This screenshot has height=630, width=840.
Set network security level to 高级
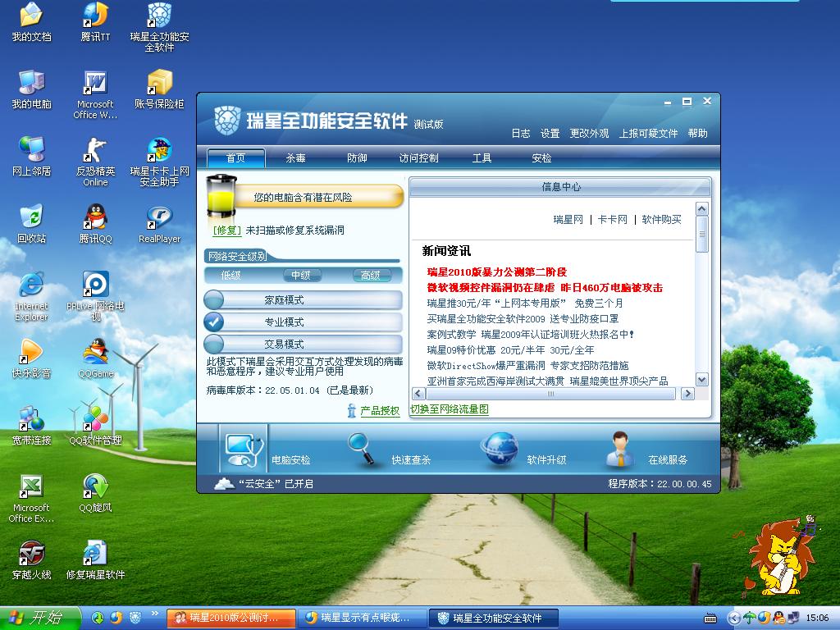click(x=371, y=276)
